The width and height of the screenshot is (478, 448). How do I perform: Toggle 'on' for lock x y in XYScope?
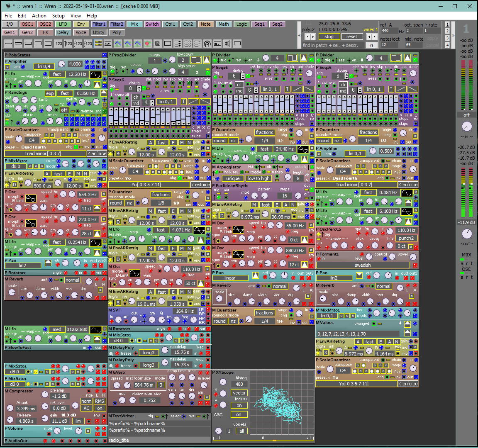(239, 405)
